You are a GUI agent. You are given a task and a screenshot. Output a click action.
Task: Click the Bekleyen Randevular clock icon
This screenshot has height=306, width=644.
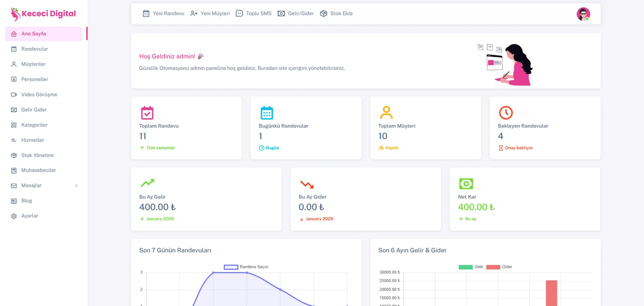click(x=506, y=113)
